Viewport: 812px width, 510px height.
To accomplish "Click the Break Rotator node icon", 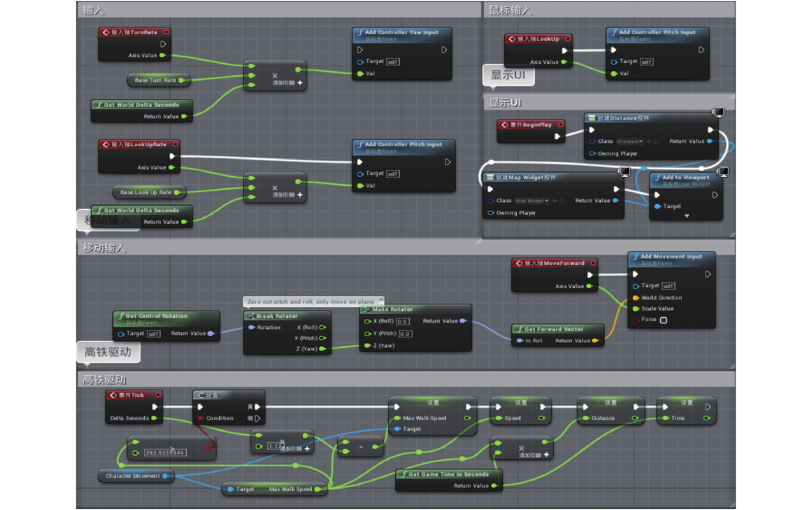I will (251, 316).
